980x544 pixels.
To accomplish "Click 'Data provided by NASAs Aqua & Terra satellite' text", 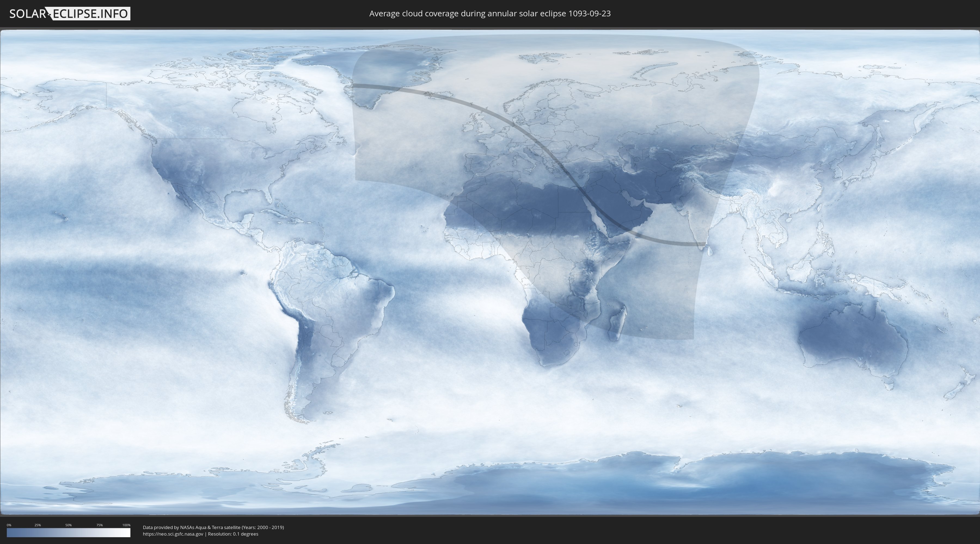I will (x=192, y=527).
